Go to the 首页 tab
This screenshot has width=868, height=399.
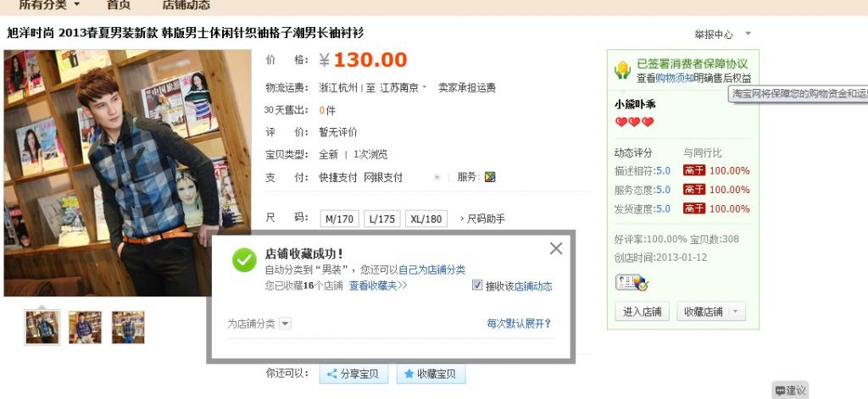[119, 5]
